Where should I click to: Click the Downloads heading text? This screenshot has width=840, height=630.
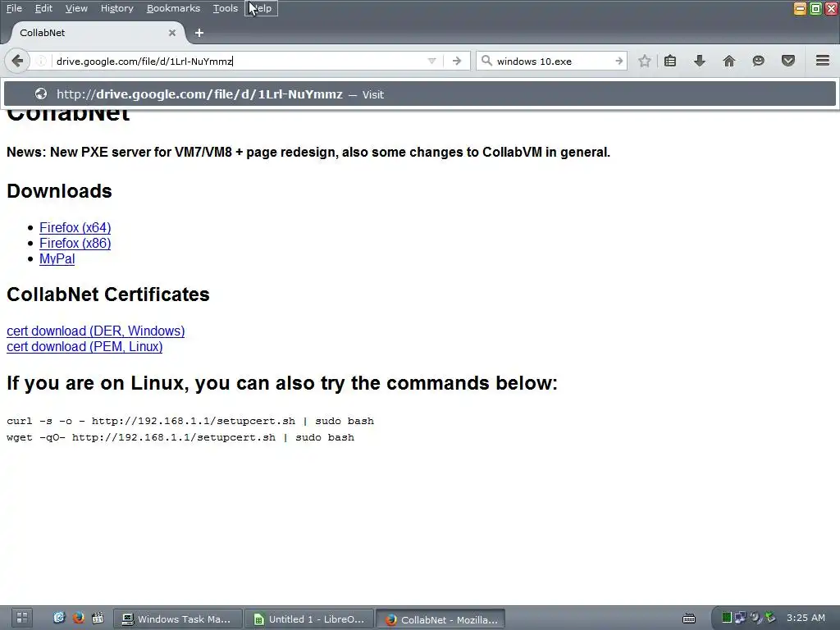point(59,191)
